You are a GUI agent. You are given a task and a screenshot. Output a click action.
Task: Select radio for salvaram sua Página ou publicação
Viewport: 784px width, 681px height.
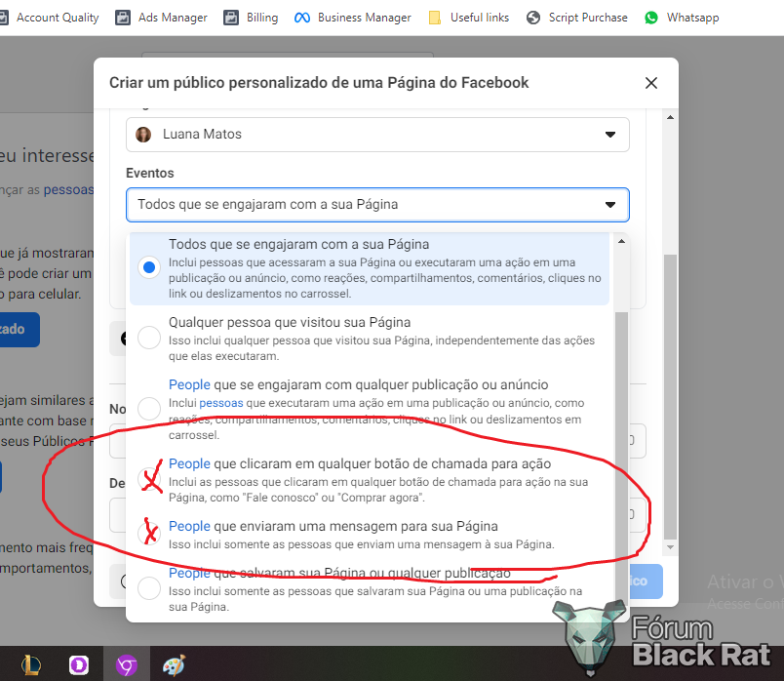[x=149, y=588]
